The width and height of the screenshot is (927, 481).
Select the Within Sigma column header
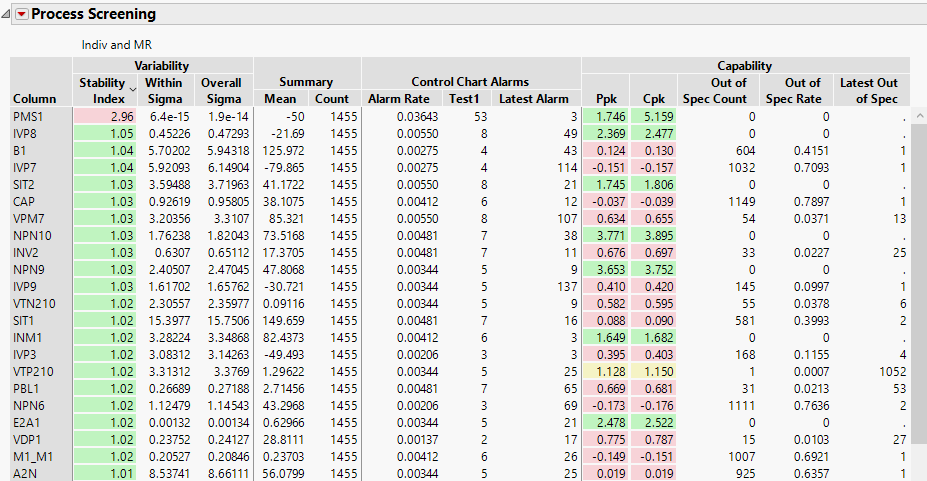click(x=163, y=90)
